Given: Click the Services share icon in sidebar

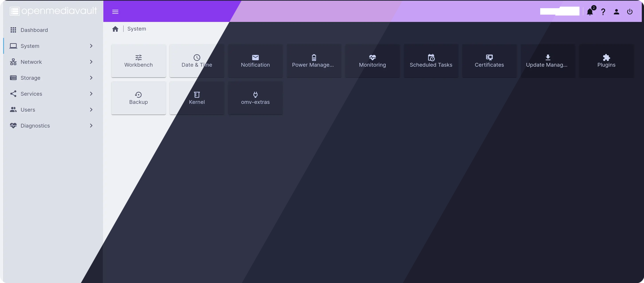Looking at the screenshot, I should 13,94.
